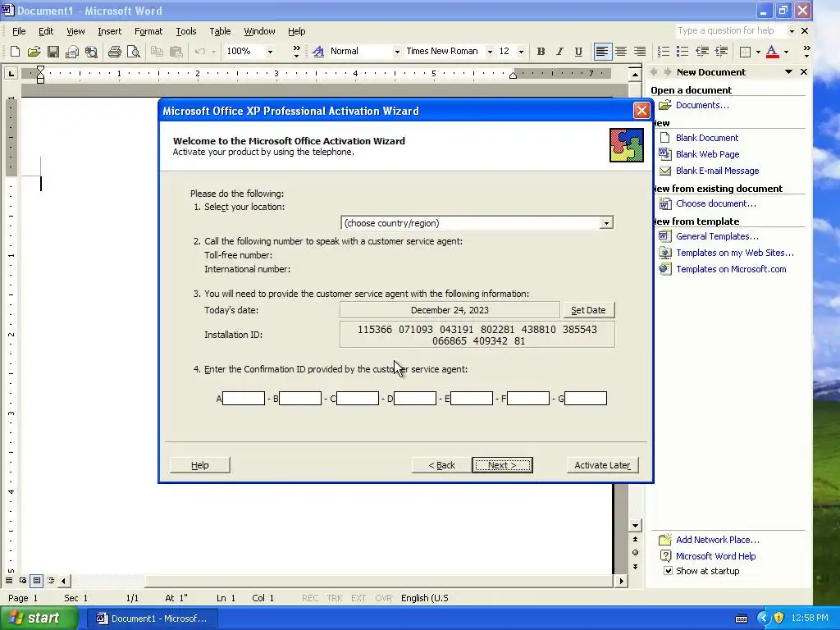Open the Zoom 100% dropdown
The width and height of the screenshot is (840, 630).
coord(270,52)
